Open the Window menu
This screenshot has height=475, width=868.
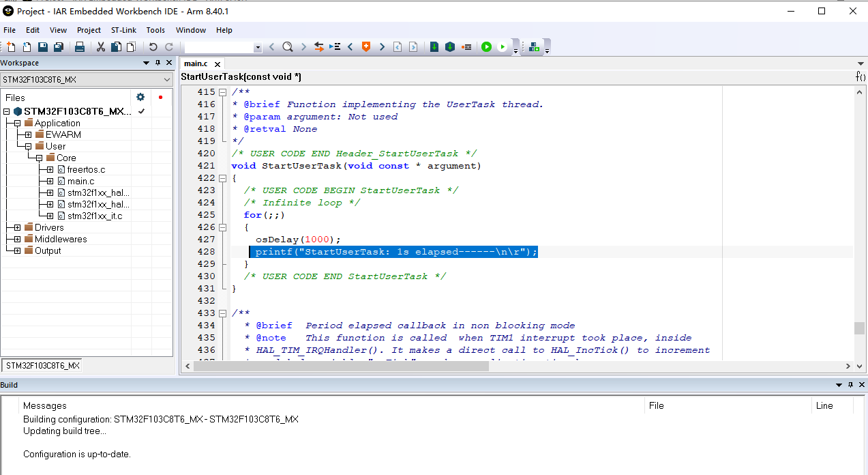click(x=191, y=30)
